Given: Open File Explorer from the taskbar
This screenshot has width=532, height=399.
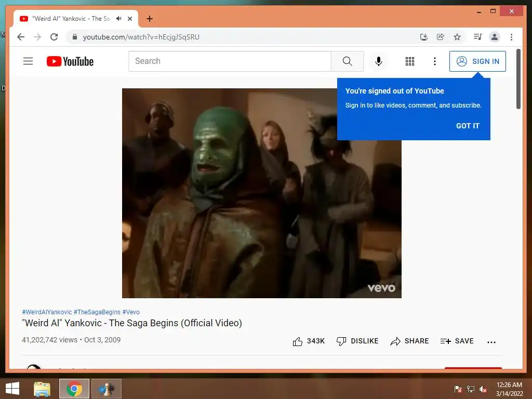Looking at the screenshot, I should point(42,389).
